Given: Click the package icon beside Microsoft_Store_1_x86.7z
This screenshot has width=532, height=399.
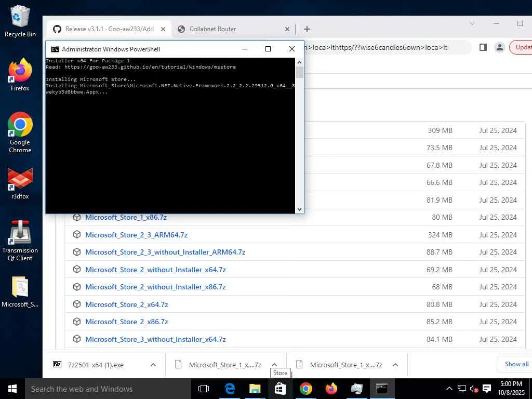Looking at the screenshot, I should tap(77, 217).
